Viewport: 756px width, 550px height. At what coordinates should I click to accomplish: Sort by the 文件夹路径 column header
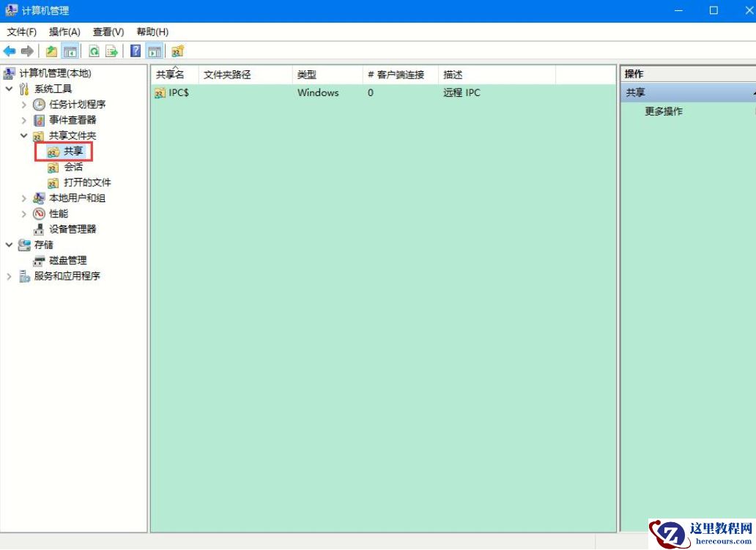(245, 75)
